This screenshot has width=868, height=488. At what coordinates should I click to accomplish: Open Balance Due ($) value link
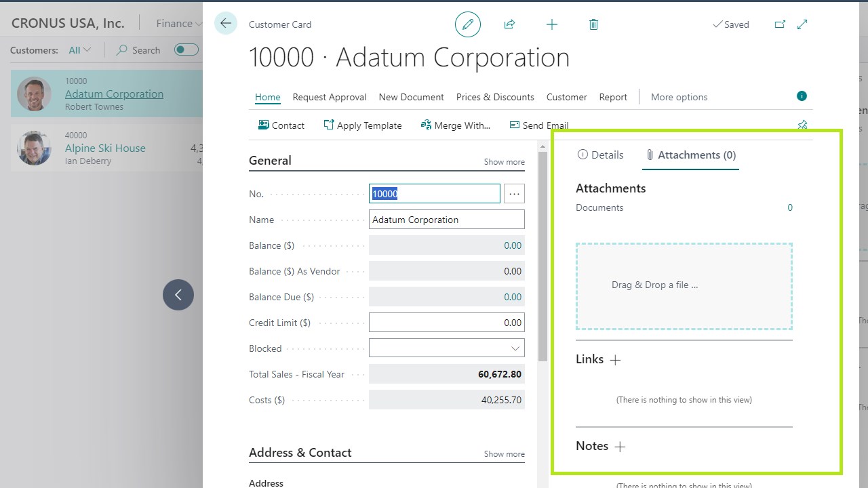pos(513,297)
